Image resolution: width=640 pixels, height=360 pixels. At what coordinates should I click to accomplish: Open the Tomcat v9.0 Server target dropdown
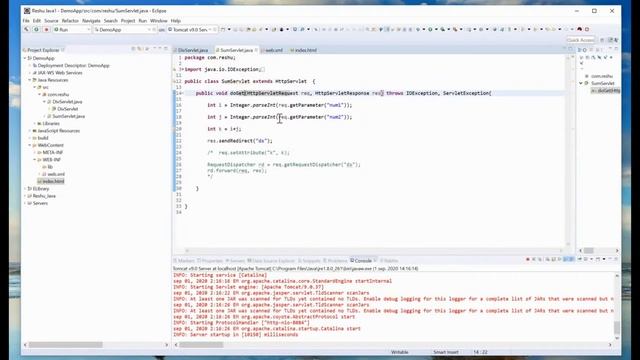point(210,30)
